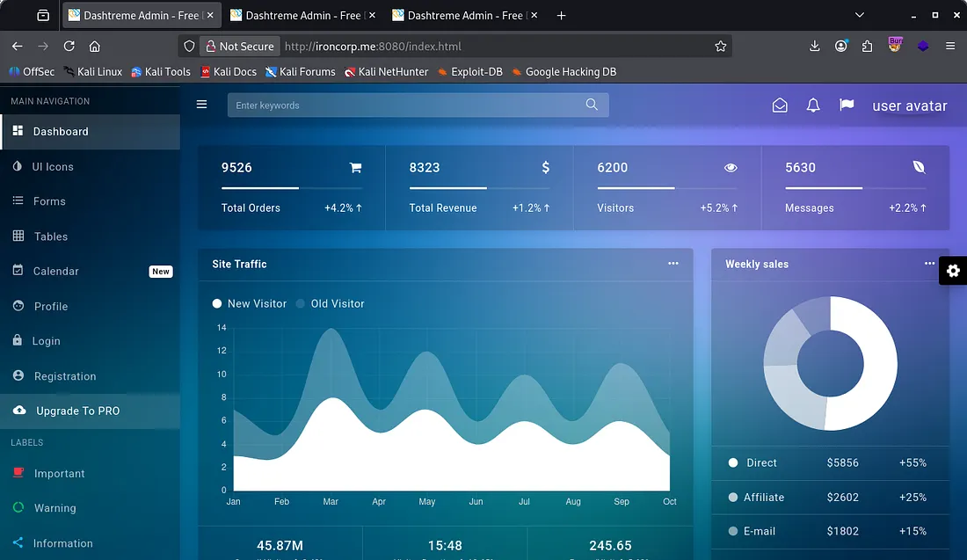Click the search magnifier icon

(x=593, y=105)
